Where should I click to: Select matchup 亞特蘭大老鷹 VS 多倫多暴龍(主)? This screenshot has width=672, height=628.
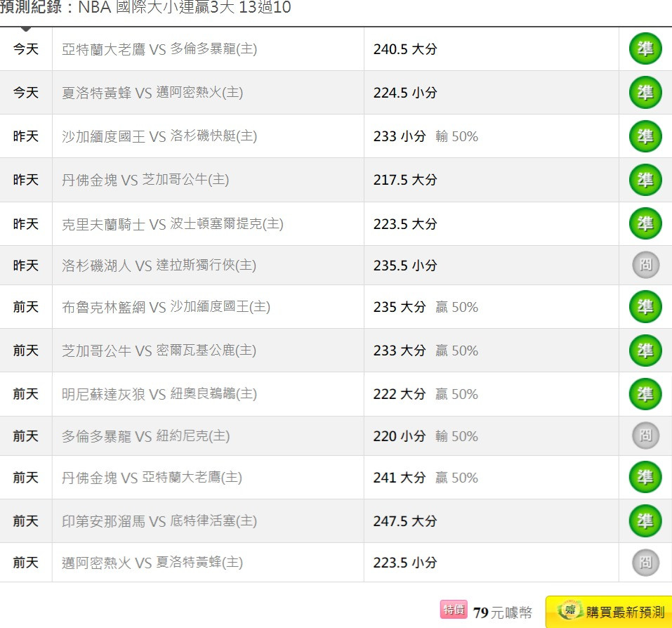pyautogui.click(x=159, y=49)
